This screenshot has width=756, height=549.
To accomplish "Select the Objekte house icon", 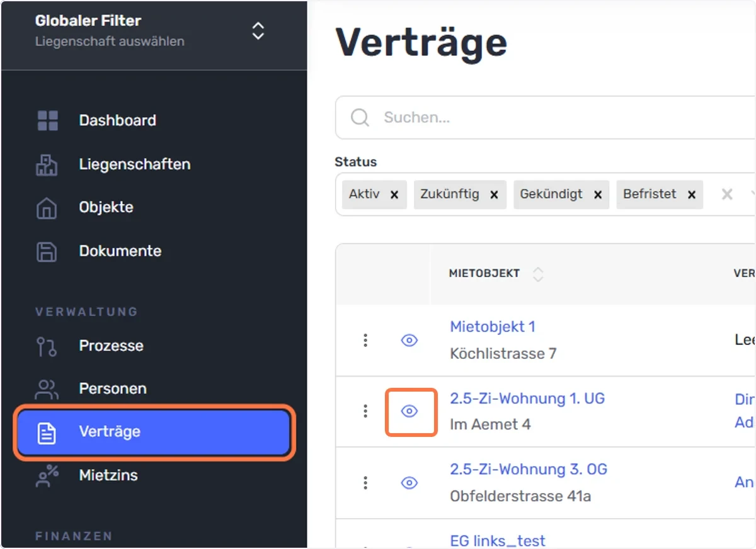I will [x=47, y=208].
